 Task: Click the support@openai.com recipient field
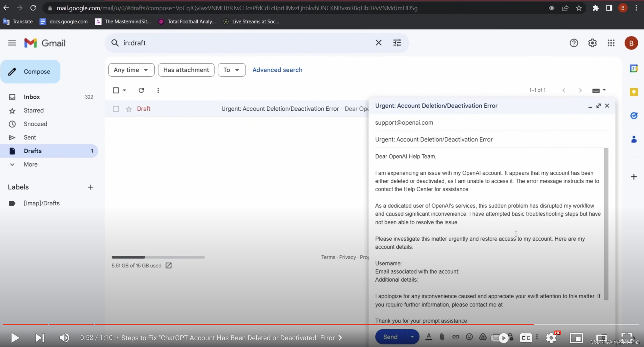(492, 122)
